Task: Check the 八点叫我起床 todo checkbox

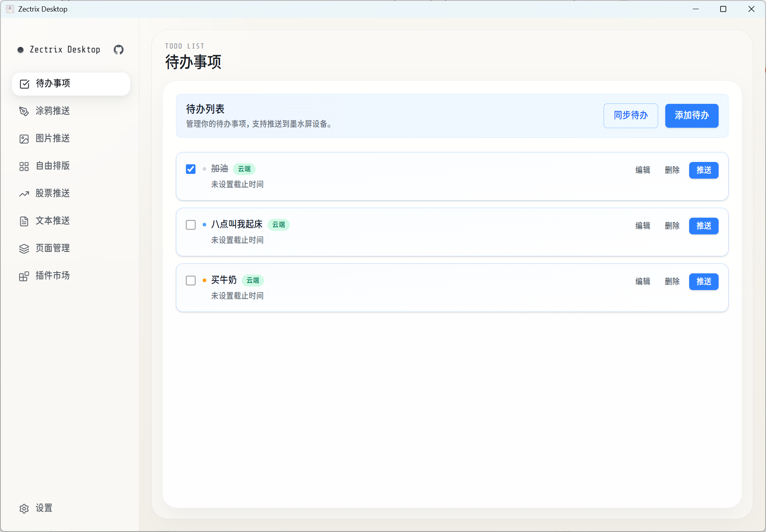Action: pos(191,225)
